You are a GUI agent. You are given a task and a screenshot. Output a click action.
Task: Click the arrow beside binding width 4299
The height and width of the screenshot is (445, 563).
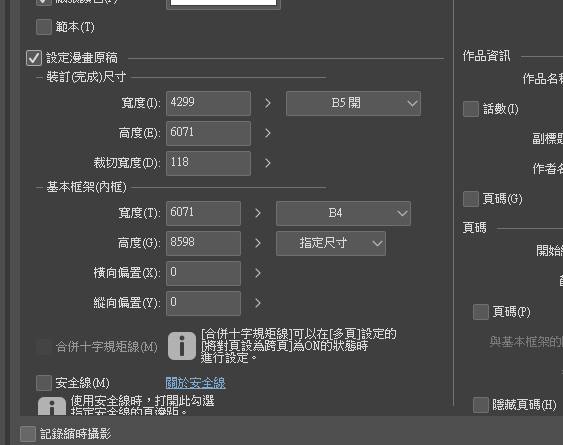point(268,103)
